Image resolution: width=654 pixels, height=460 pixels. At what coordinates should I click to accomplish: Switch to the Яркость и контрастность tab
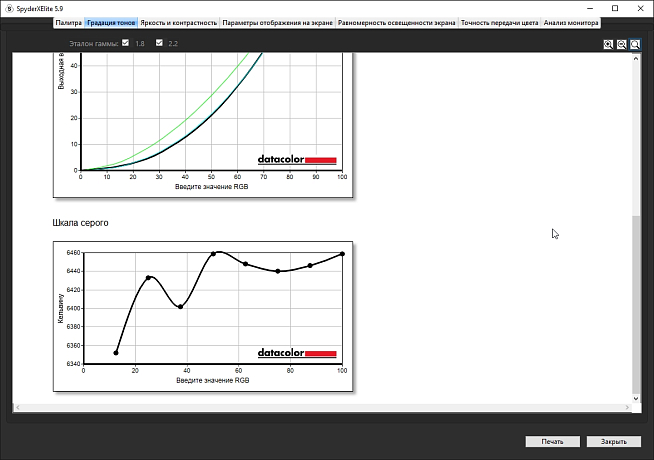[178, 21]
